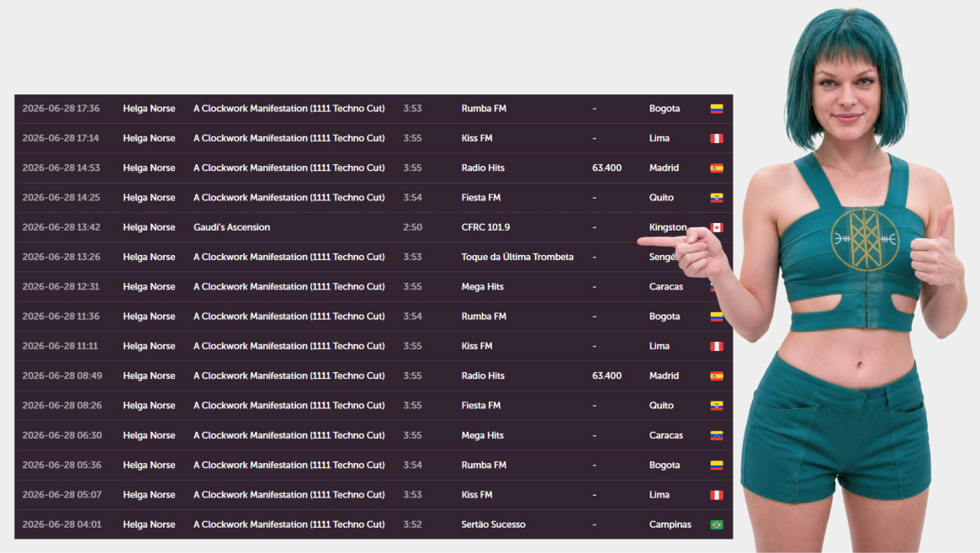The image size is (980, 553).
Task: Click CFRC 101.9 station name
Action: 485,227
